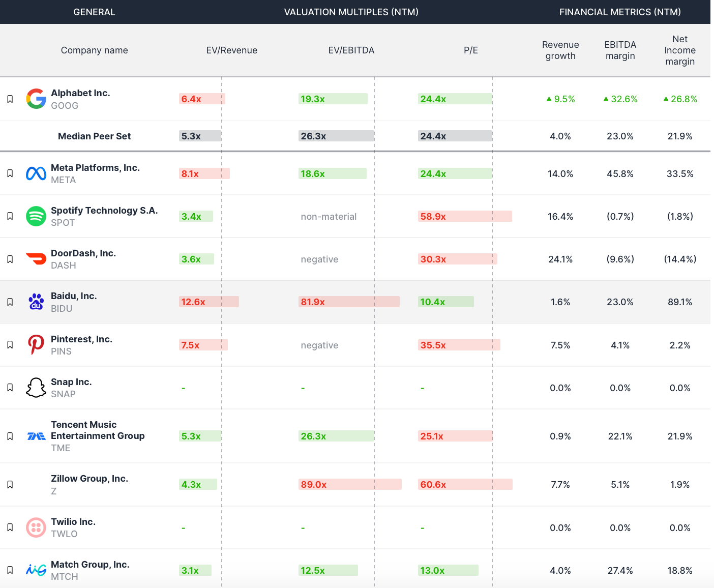Click the Spotify logo icon
The width and height of the screenshot is (714, 588).
pos(36,216)
